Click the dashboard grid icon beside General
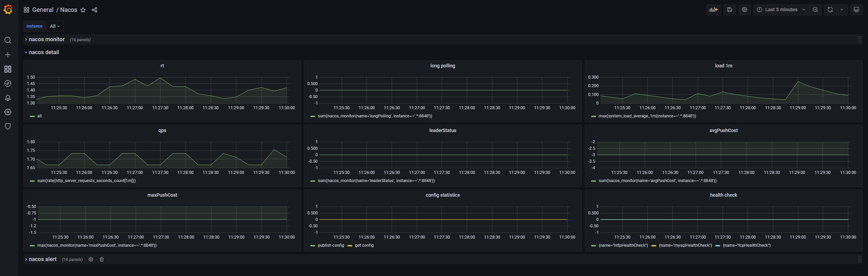Screen dimensions: 868x276 27,10
